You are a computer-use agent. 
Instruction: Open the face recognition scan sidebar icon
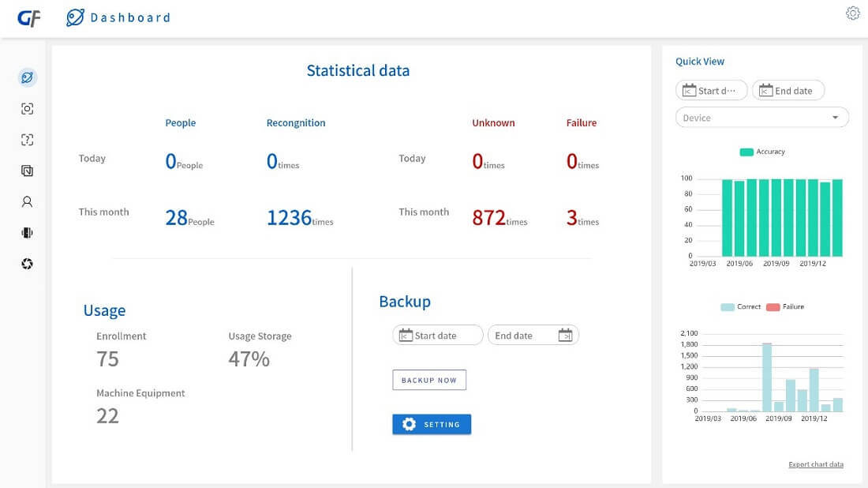(x=27, y=108)
